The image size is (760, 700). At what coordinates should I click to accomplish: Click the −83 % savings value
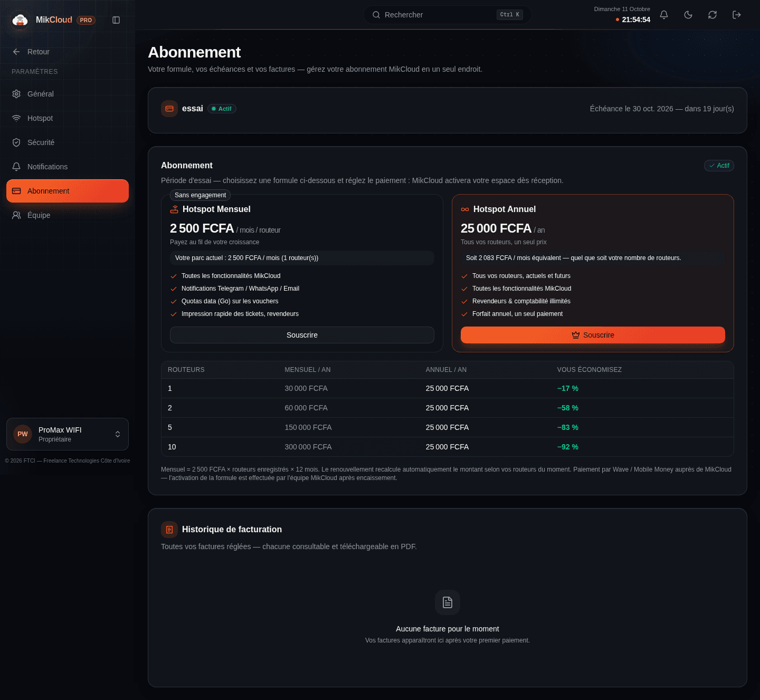click(568, 427)
